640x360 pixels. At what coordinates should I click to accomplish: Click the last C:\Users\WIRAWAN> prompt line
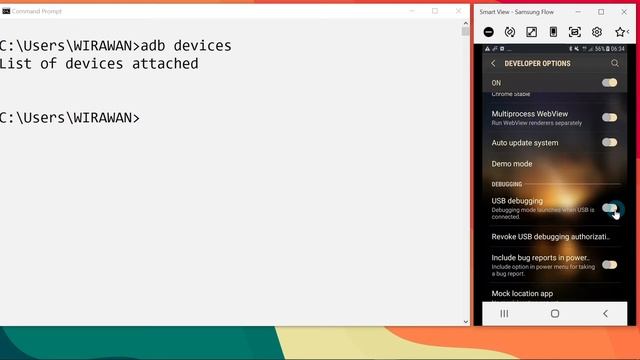[70, 118]
